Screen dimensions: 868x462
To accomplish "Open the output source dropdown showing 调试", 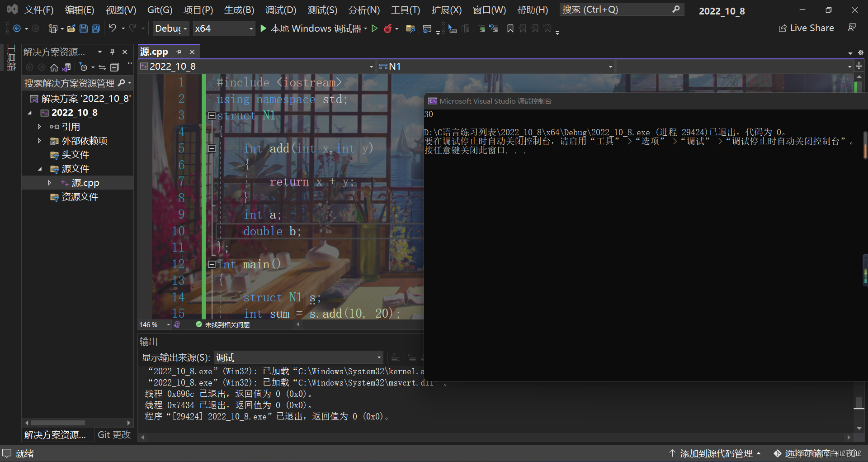I will 298,357.
